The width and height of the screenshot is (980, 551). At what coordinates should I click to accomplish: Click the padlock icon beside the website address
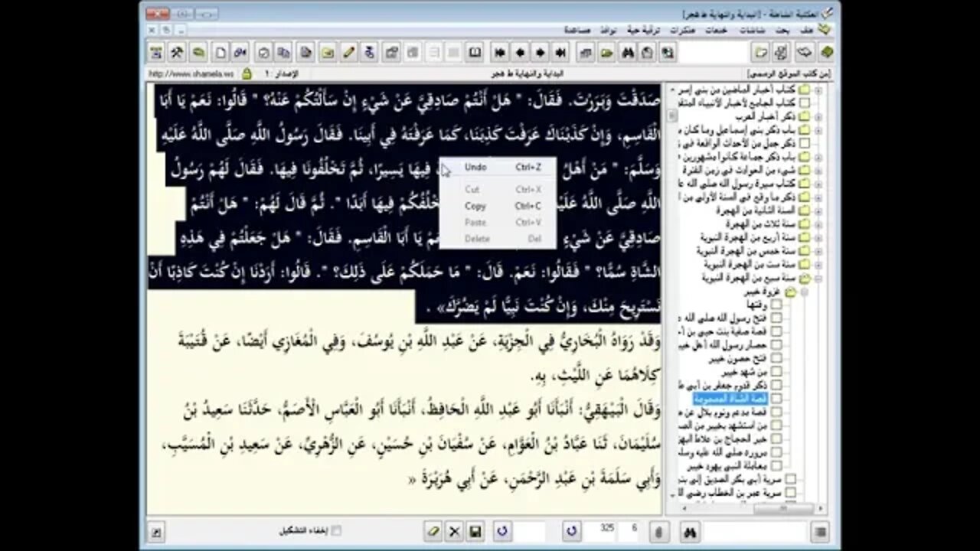click(x=247, y=74)
